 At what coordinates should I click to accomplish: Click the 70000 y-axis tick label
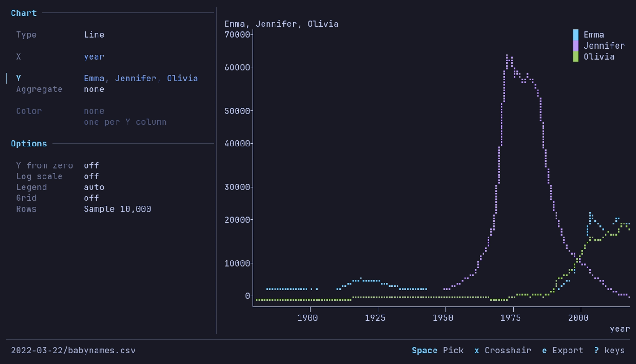pyautogui.click(x=237, y=35)
